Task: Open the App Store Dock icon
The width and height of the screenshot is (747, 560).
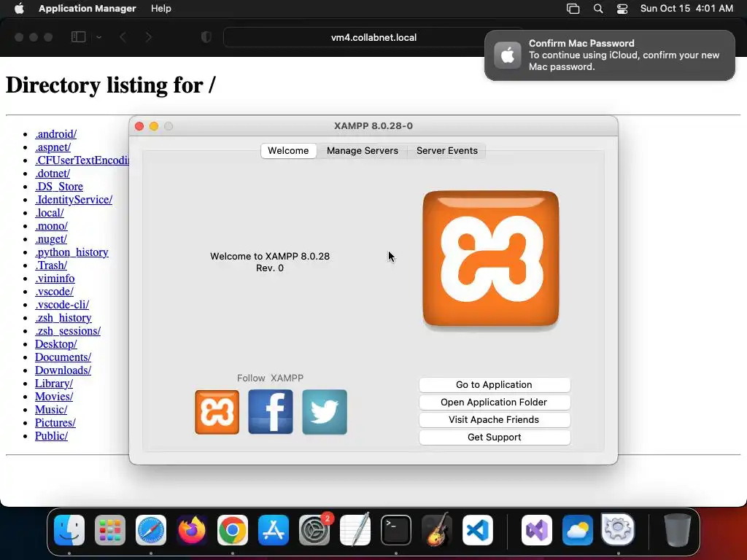Action: point(274,530)
